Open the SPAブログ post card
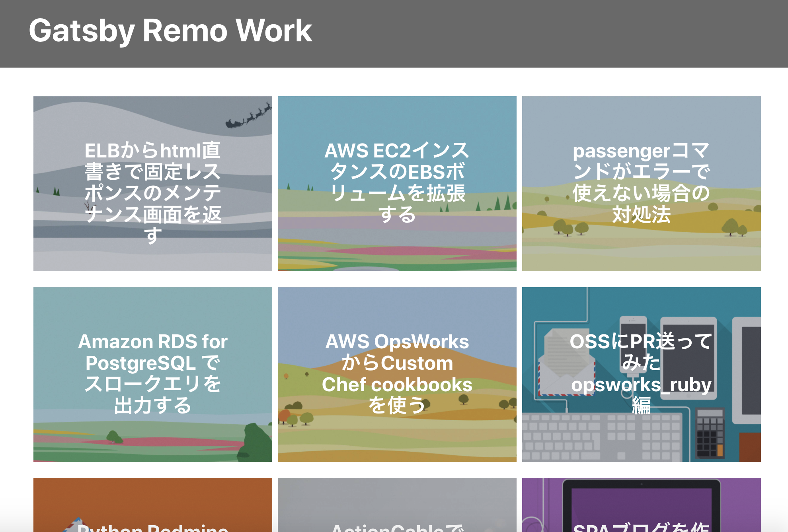The width and height of the screenshot is (788, 532). [642, 505]
